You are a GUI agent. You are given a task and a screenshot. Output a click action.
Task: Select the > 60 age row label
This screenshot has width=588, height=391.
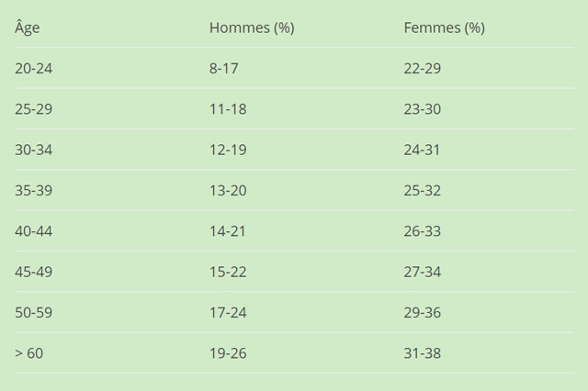click(x=28, y=353)
